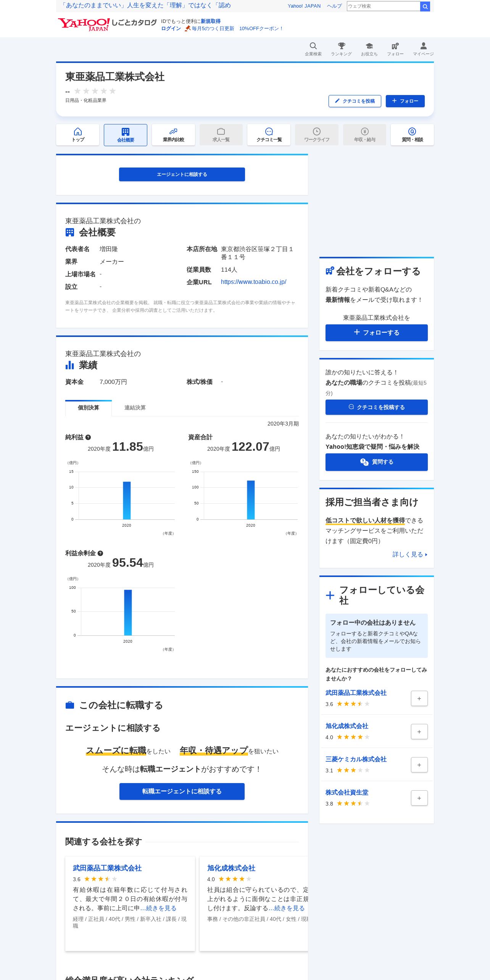Click the representative name 増田隆
Image resolution: width=490 pixels, height=980 pixels.
(x=109, y=249)
